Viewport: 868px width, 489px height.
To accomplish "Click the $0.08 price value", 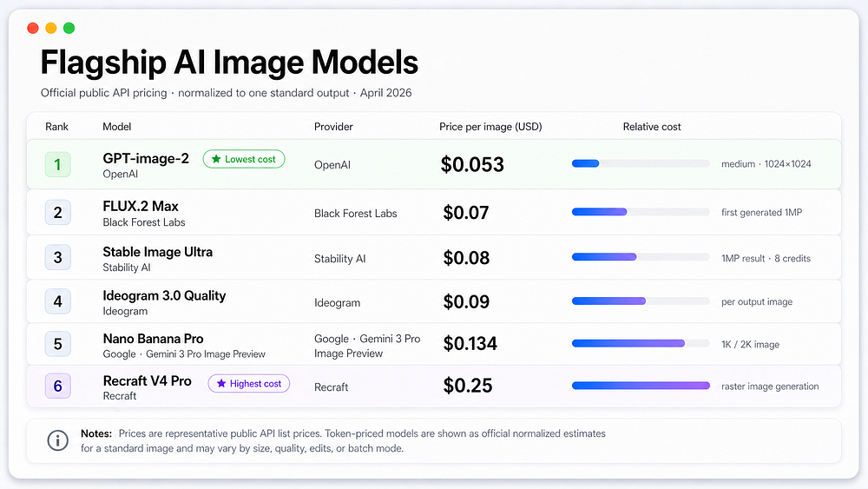I will 466,257.
